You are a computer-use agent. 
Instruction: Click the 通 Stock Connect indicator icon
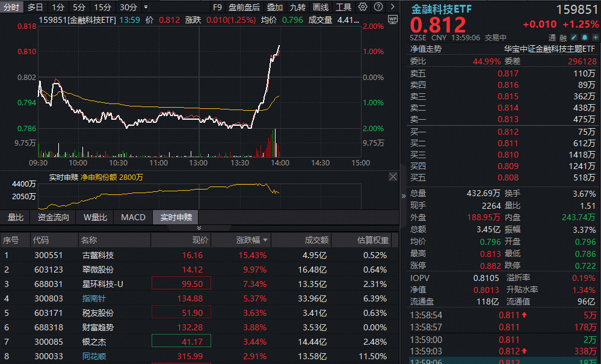pyautogui.click(x=552, y=37)
